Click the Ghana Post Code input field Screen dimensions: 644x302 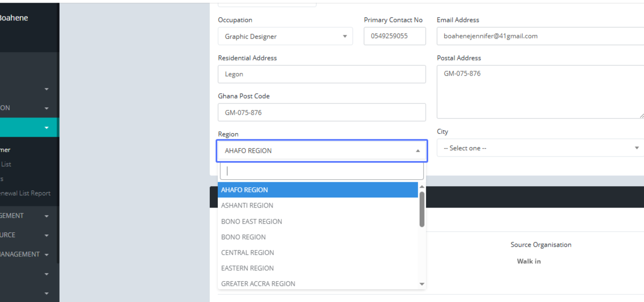pyautogui.click(x=321, y=113)
